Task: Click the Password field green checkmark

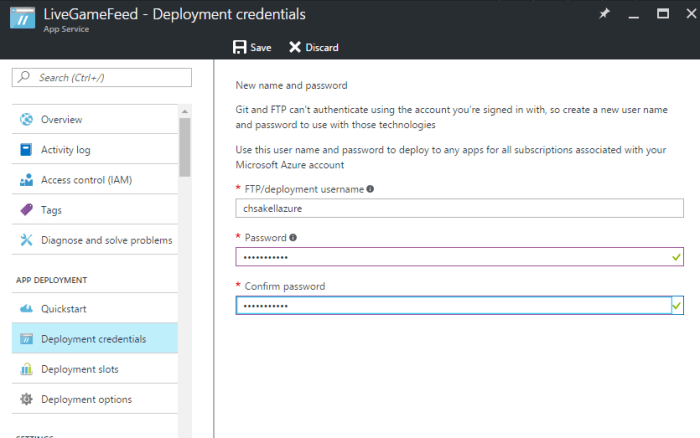Action: [676, 257]
